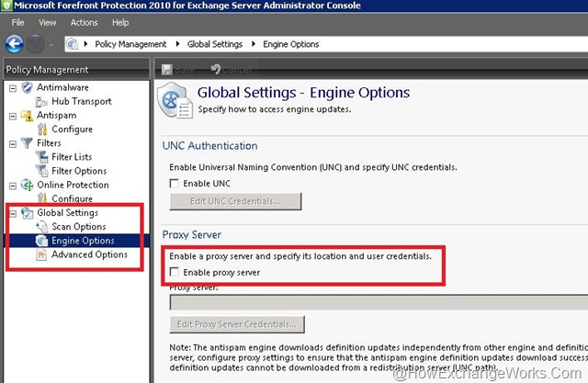Click the Online Protection globe icon

coord(27,185)
